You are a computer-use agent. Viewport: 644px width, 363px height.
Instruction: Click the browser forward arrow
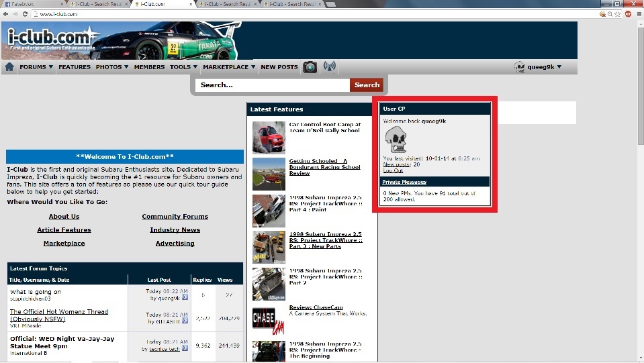(15, 14)
